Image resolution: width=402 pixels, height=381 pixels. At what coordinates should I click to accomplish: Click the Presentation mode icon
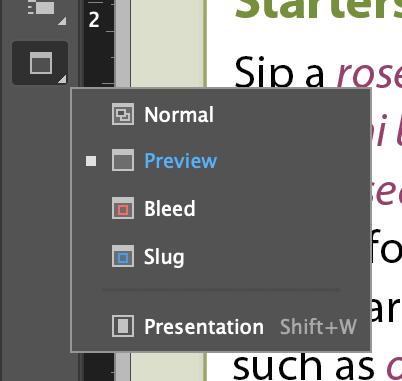pos(123,326)
